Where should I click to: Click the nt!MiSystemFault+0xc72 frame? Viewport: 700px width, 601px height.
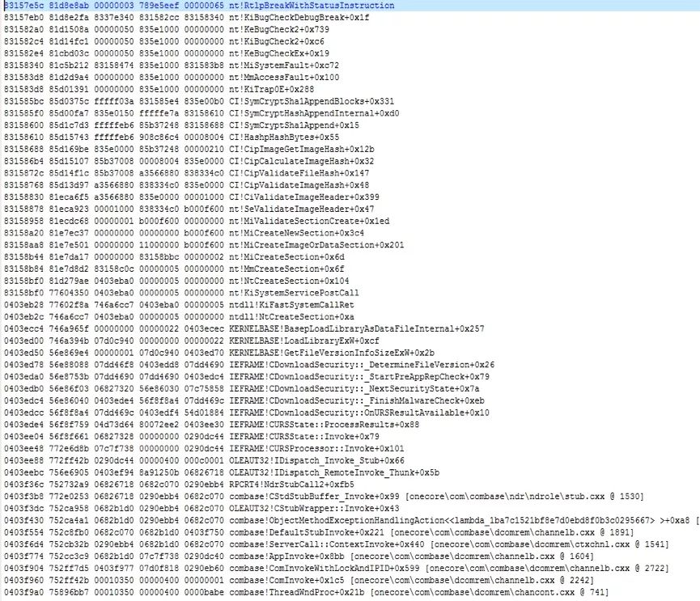172,66
